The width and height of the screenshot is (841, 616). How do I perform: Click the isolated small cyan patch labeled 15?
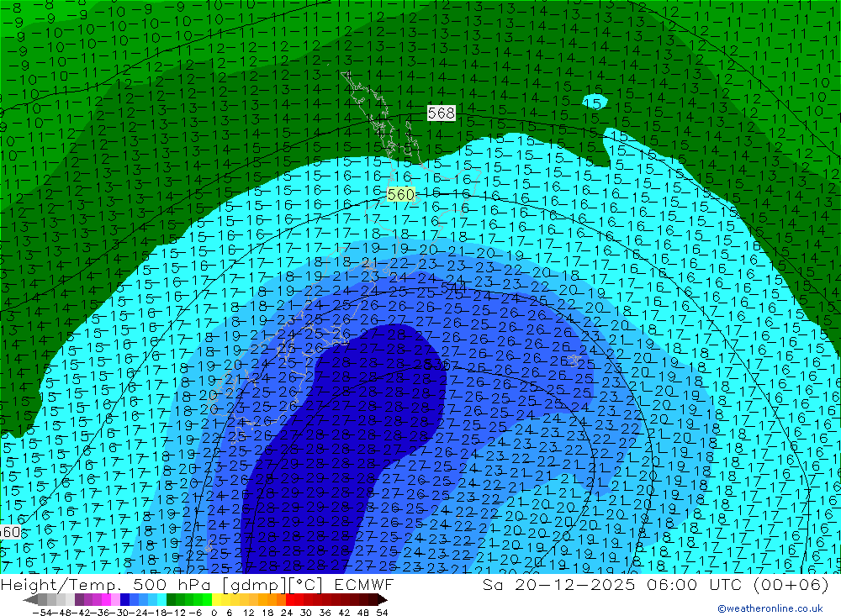point(595,103)
